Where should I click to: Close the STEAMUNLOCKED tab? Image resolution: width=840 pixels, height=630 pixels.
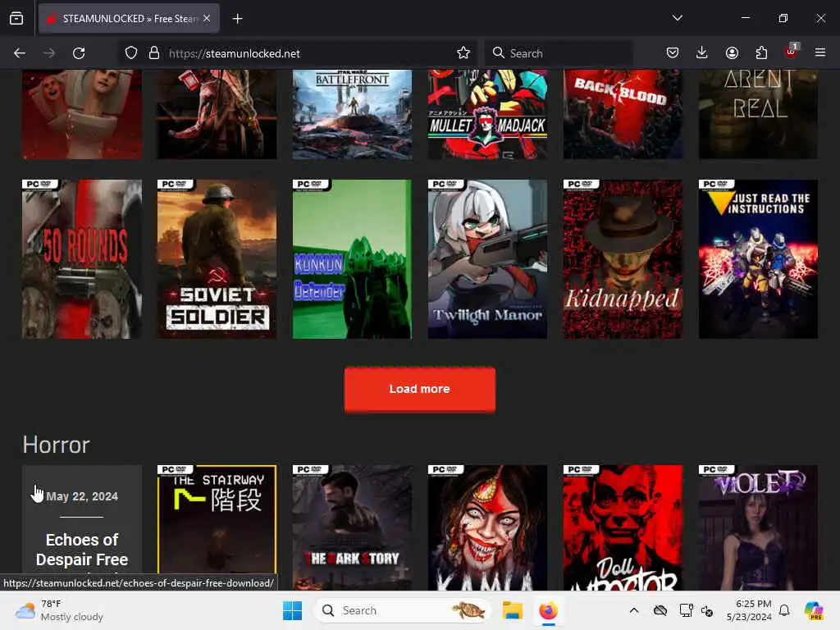click(207, 18)
